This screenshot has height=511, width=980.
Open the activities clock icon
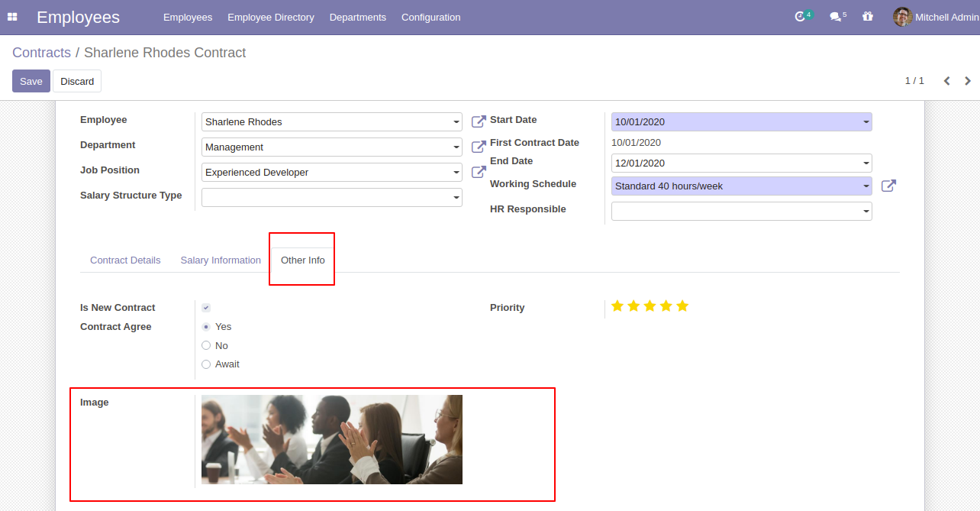pyautogui.click(x=800, y=16)
